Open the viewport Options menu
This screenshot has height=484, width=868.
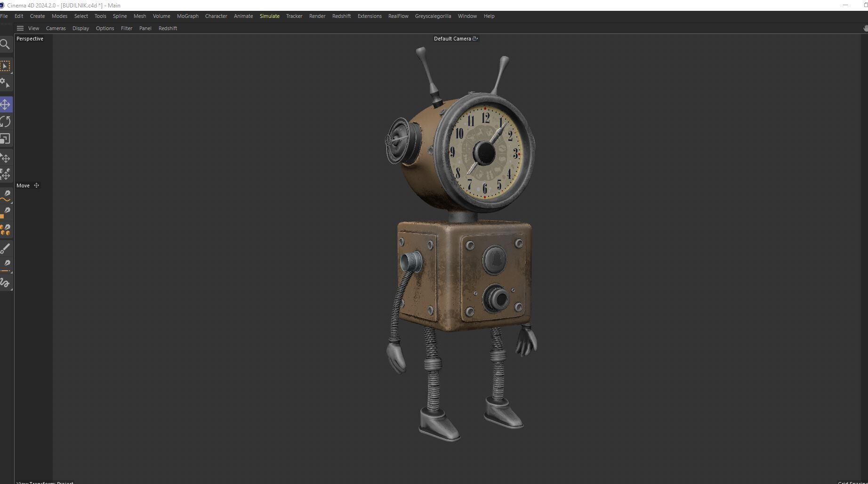click(x=105, y=28)
